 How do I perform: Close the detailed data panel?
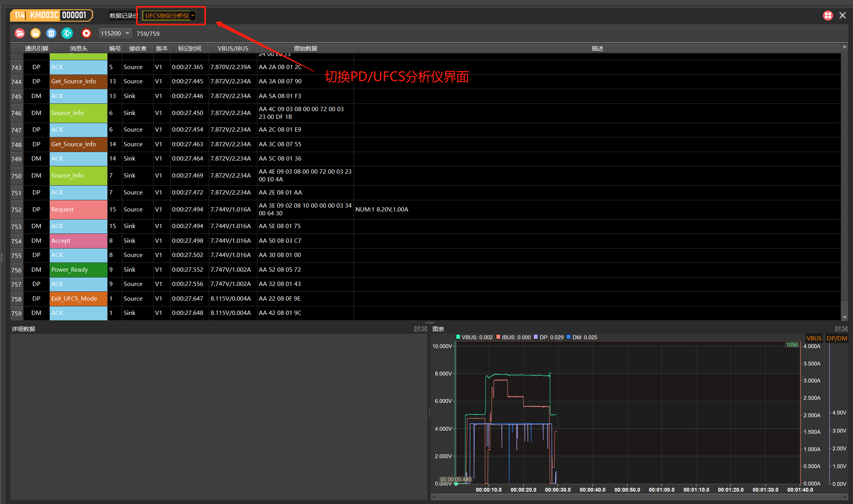click(x=424, y=329)
